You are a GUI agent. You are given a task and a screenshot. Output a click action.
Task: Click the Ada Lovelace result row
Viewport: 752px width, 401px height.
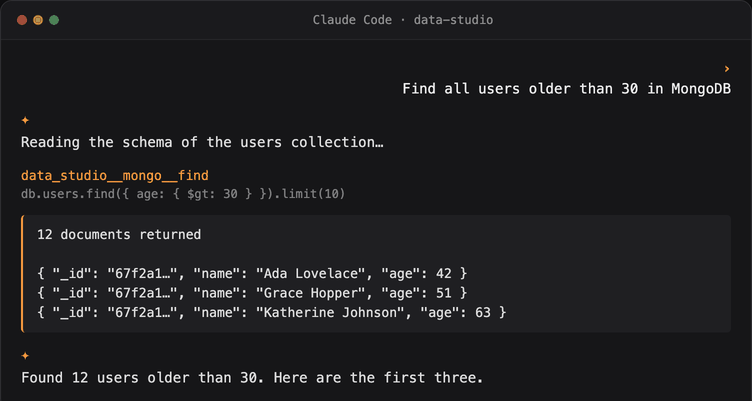pyautogui.click(x=252, y=273)
